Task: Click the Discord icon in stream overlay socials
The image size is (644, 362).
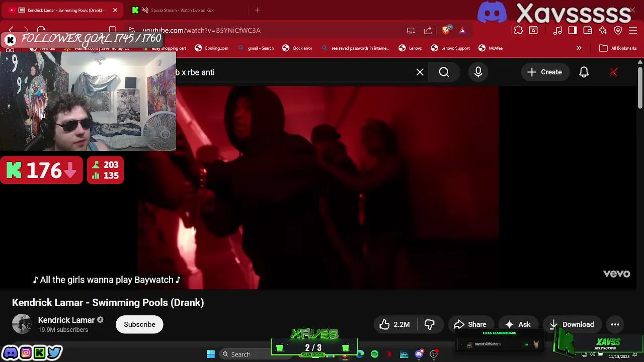Action: (10, 352)
